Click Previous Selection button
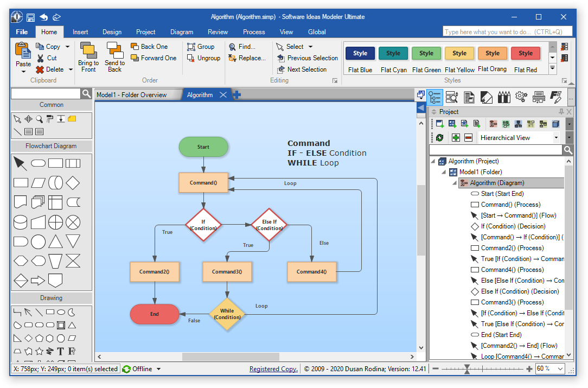Viewport: 588px width, 388px height. click(x=308, y=58)
